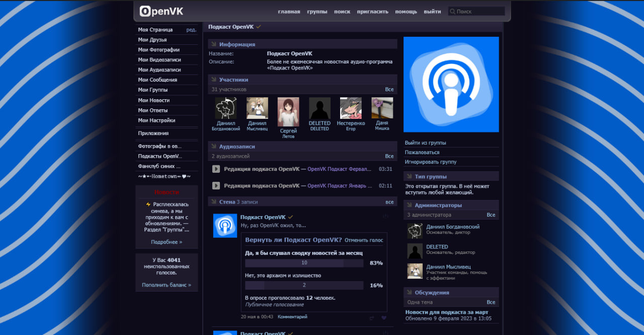Open 'Мои Сообщения' in the left sidebar
The image size is (644, 335).
click(157, 80)
